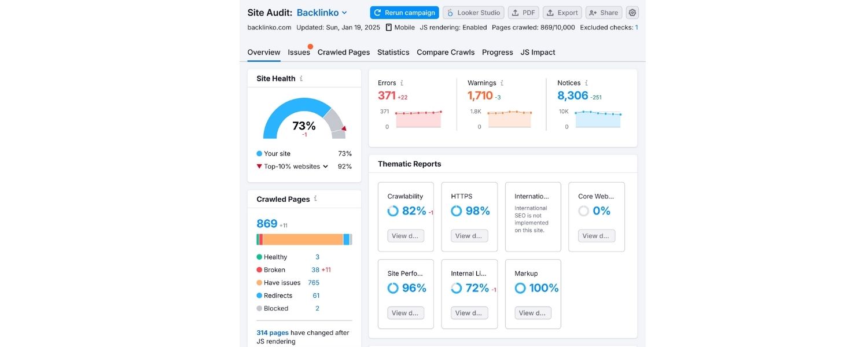Connect report to Looker Studio
The image size is (868, 347).
(474, 12)
